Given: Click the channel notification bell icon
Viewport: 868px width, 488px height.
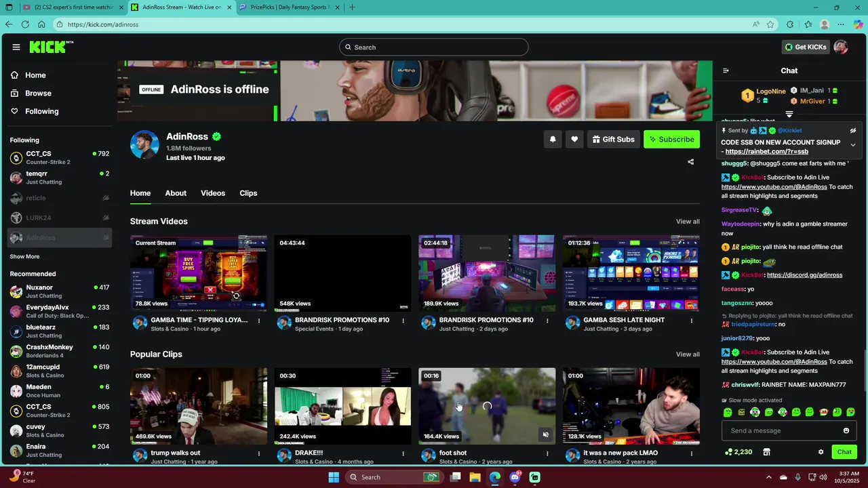Looking at the screenshot, I should tap(553, 140).
